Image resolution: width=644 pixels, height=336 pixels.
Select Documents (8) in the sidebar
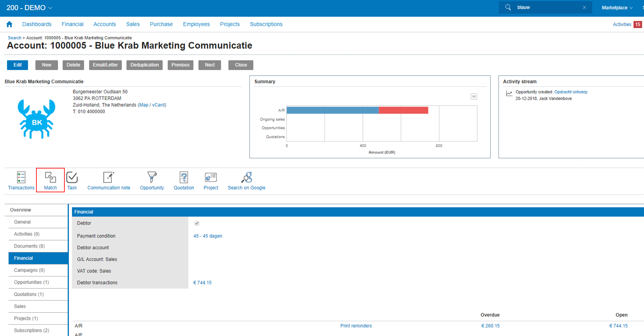(29, 246)
